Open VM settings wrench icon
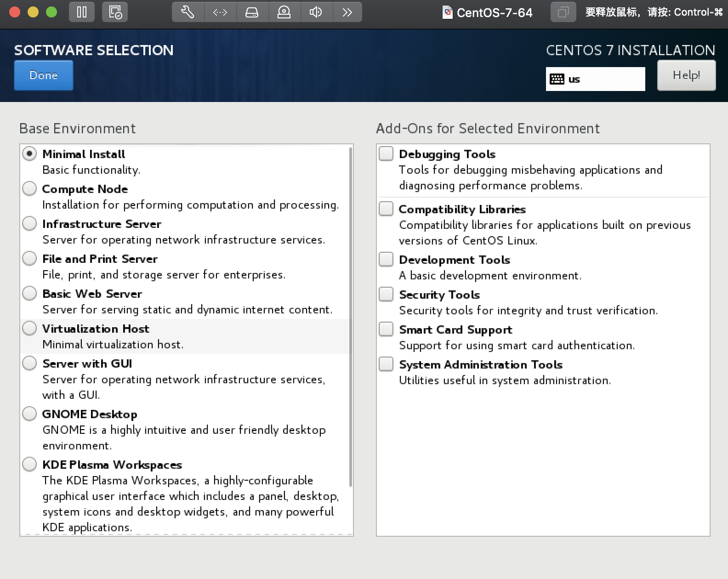Image resolution: width=728 pixels, height=579 pixels. click(x=188, y=12)
